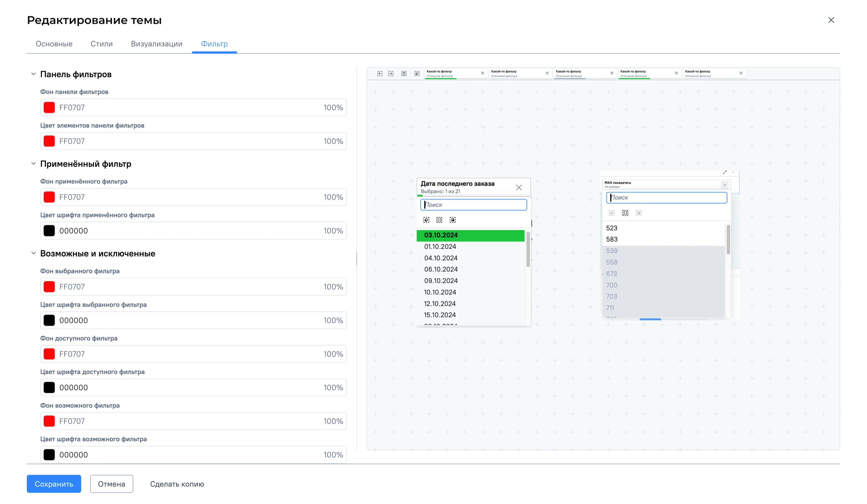The width and height of the screenshot is (867, 504).
Task: Click the lock selections icon in preview toolbar
Action: (x=404, y=74)
